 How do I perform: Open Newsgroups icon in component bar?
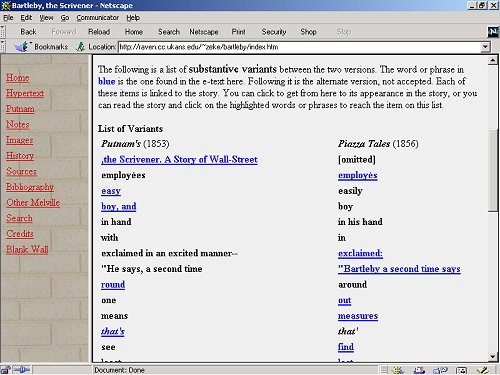coord(440,370)
